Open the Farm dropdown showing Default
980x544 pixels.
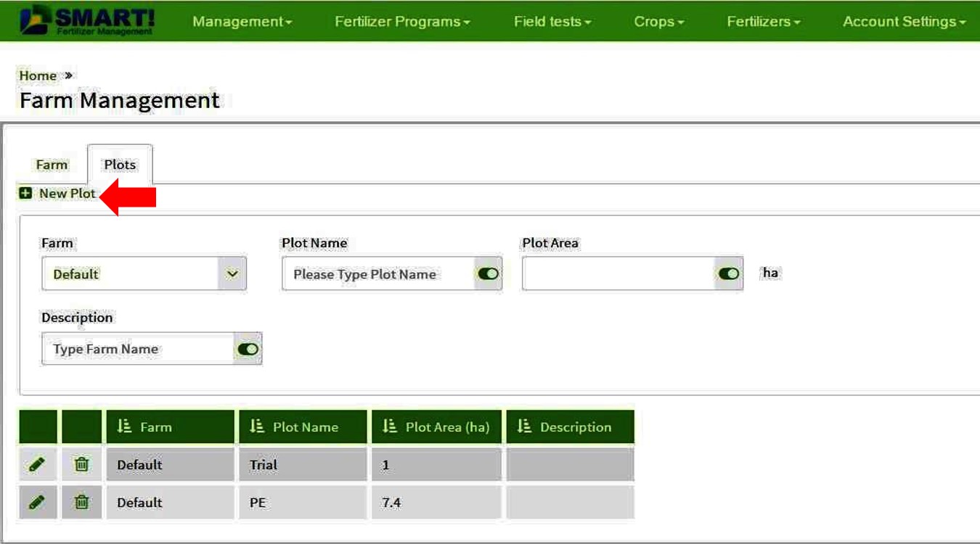144,273
